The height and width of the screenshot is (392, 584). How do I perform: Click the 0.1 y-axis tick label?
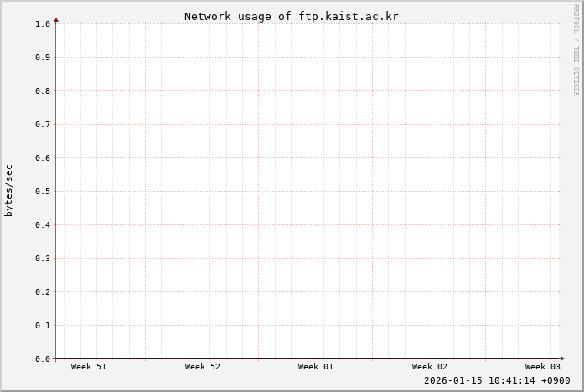tap(44, 325)
